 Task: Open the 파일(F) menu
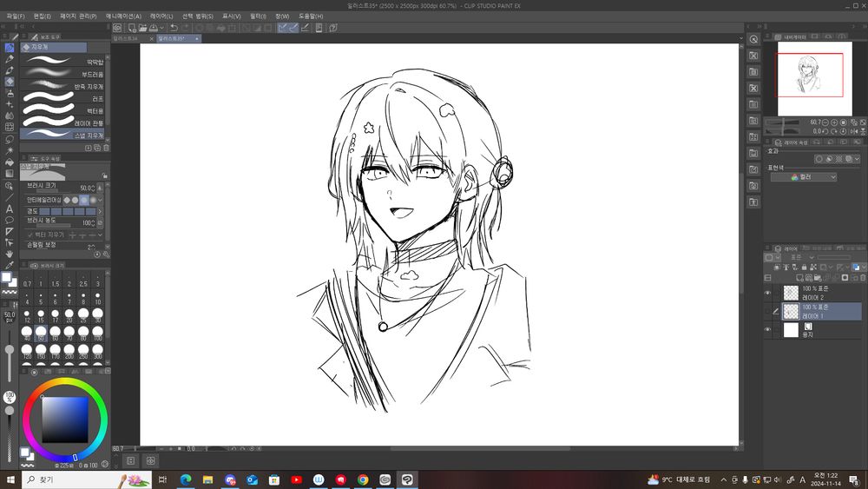coord(16,16)
